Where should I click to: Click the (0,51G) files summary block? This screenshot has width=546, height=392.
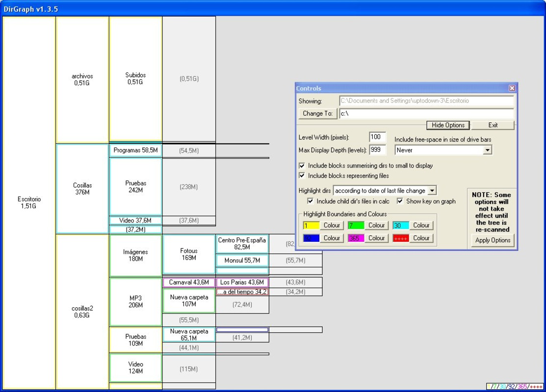(189, 79)
